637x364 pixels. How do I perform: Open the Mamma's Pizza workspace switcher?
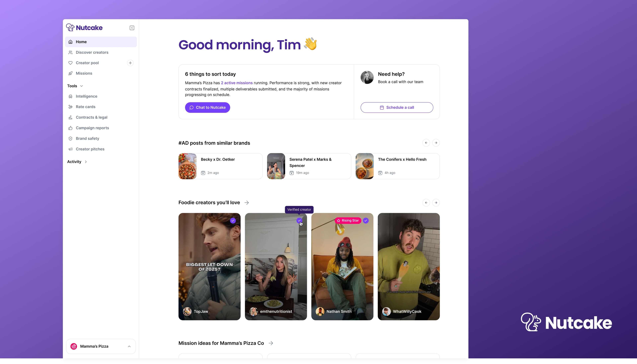[101, 346]
